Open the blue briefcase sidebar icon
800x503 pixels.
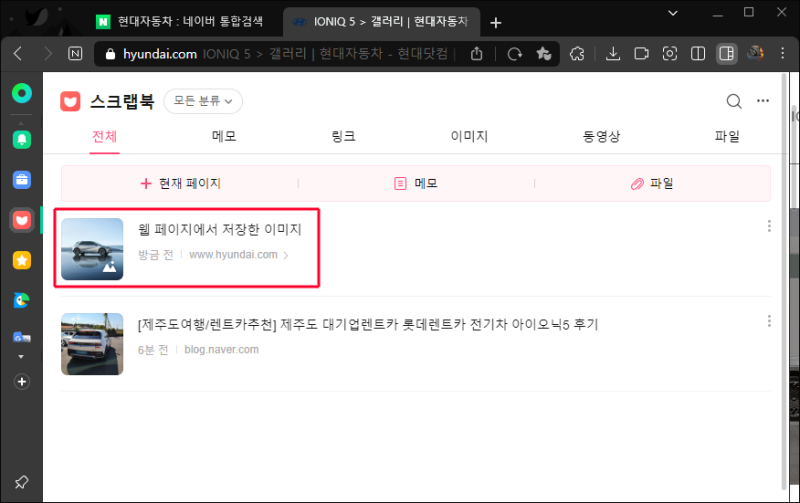pyautogui.click(x=21, y=180)
